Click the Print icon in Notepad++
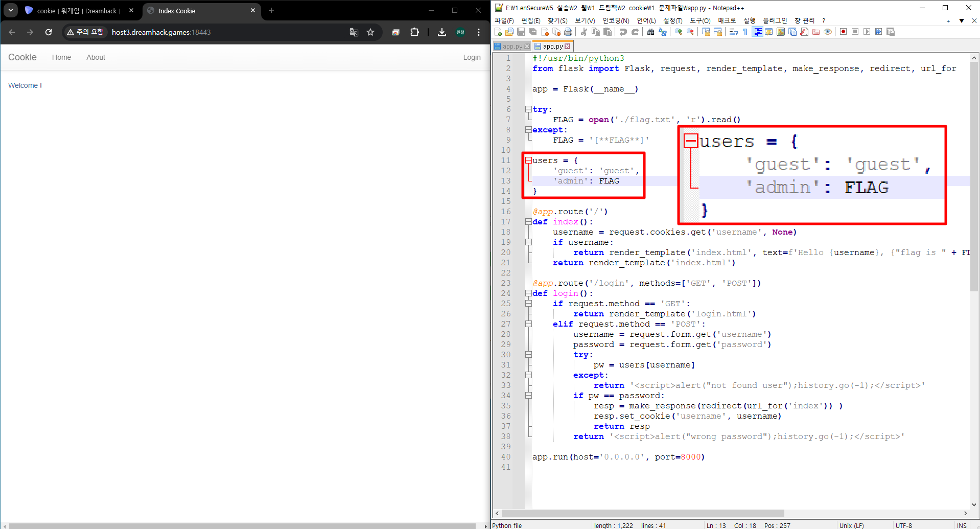This screenshot has width=980, height=529. click(568, 32)
